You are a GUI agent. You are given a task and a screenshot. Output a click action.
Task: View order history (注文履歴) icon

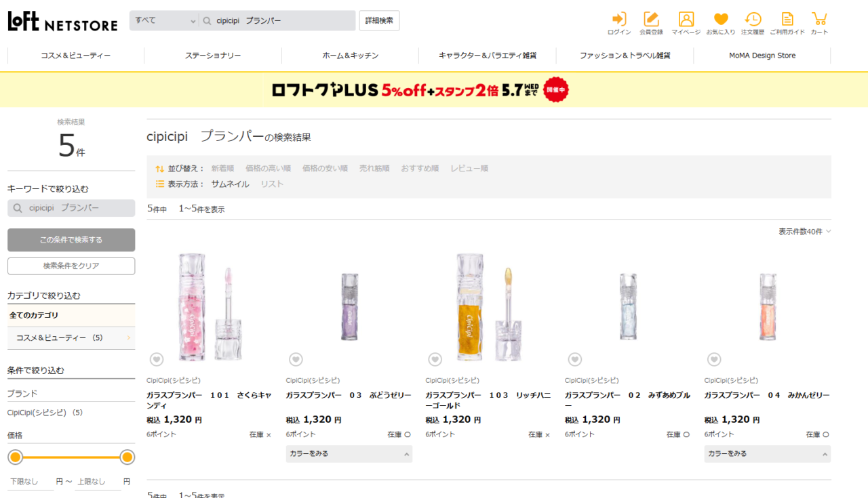point(753,23)
